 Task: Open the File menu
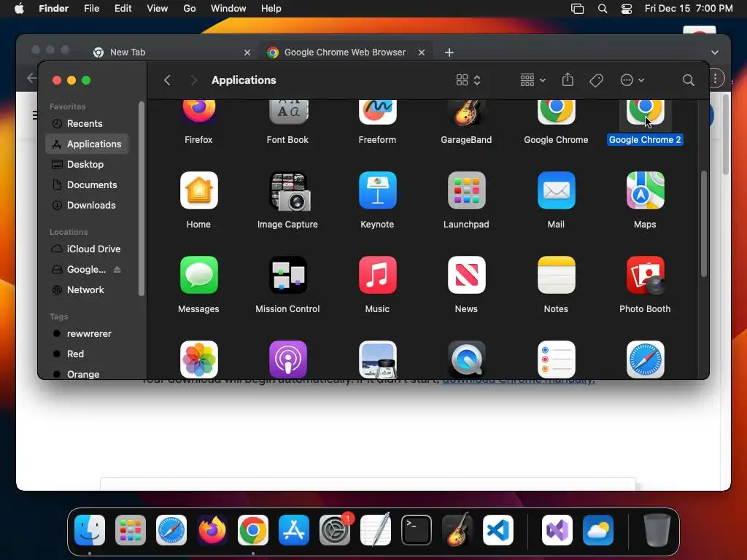tap(91, 9)
